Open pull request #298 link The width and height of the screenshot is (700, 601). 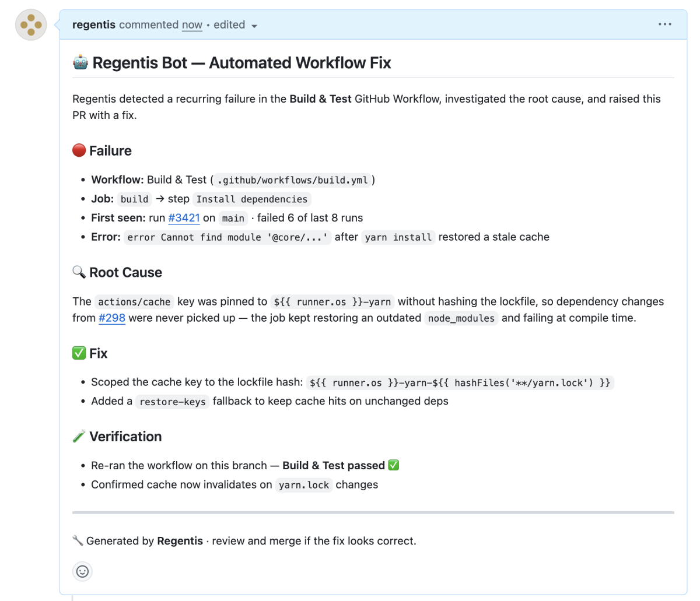(x=112, y=318)
